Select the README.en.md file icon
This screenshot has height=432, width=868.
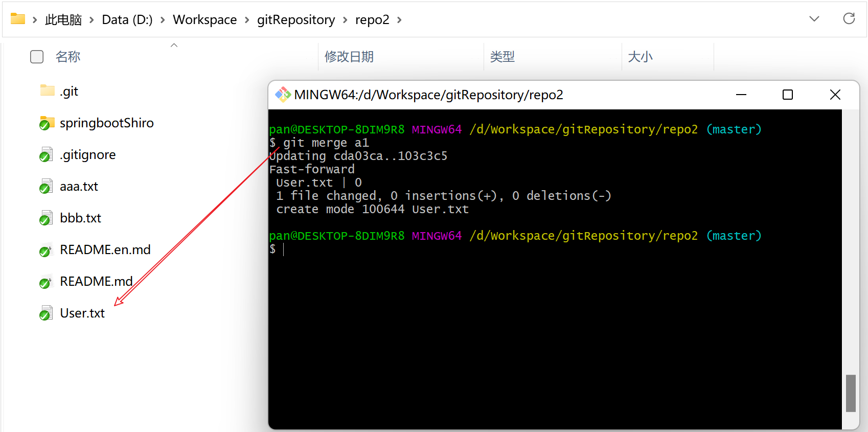pyautogui.click(x=47, y=250)
